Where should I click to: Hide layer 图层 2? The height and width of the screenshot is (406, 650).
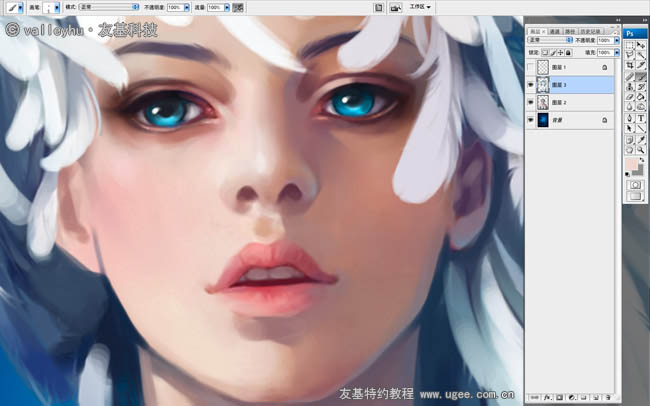(530, 102)
